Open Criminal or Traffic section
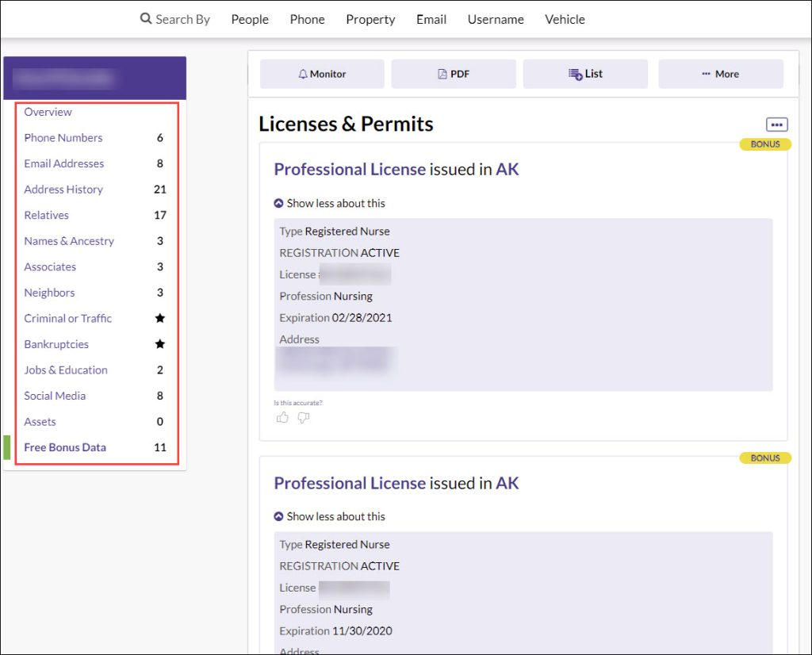812x655 pixels. pos(68,319)
